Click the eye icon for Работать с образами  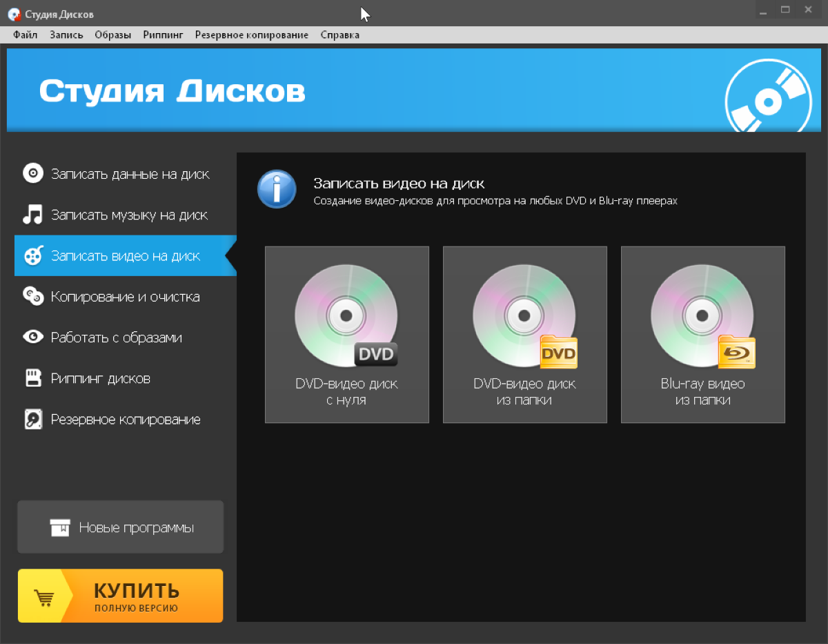coord(33,337)
